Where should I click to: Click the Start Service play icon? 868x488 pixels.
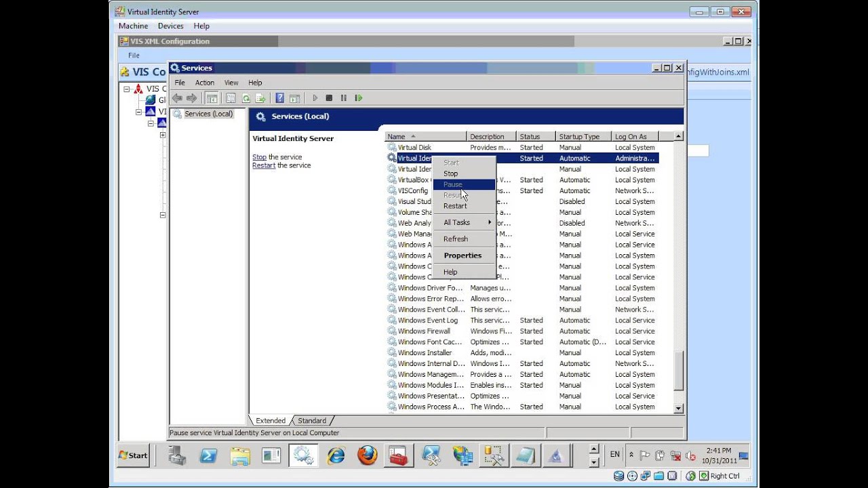315,98
